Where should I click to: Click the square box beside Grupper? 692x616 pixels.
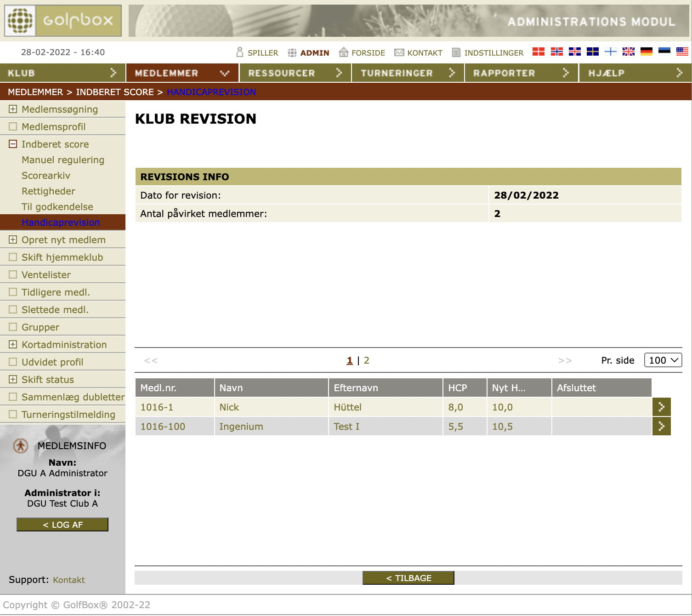tap(13, 327)
